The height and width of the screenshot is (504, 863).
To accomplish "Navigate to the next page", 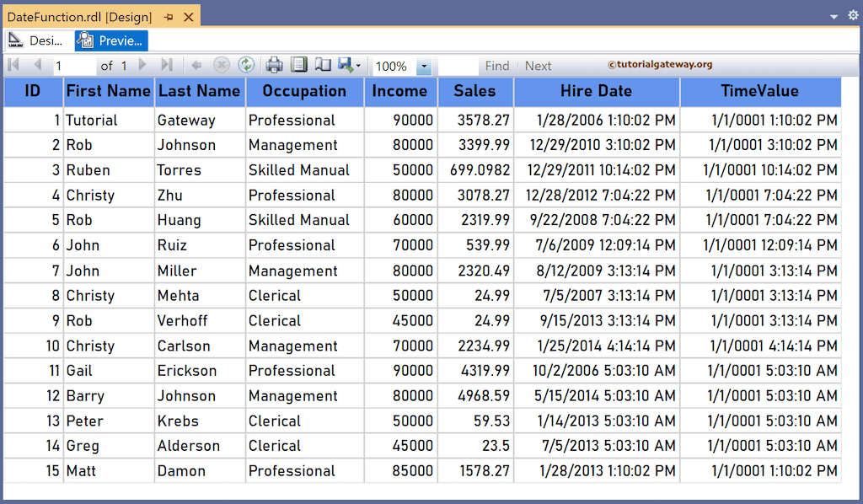I will pos(142,65).
